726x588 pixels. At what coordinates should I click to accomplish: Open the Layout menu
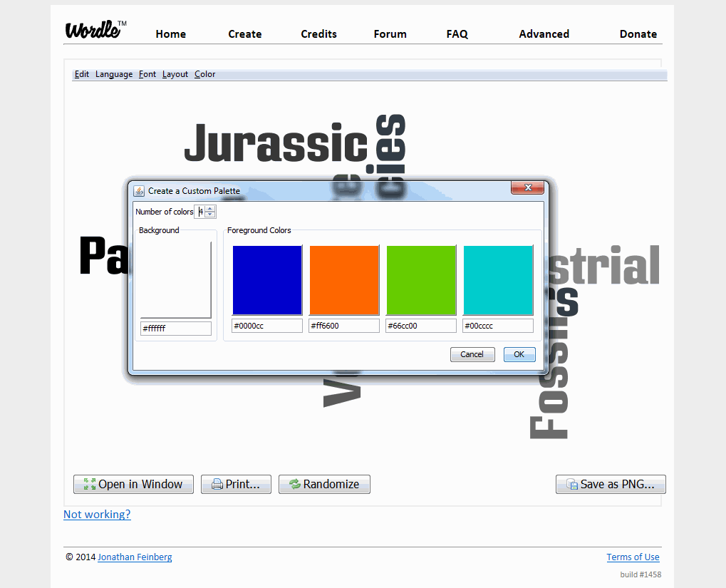pos(175,74)
